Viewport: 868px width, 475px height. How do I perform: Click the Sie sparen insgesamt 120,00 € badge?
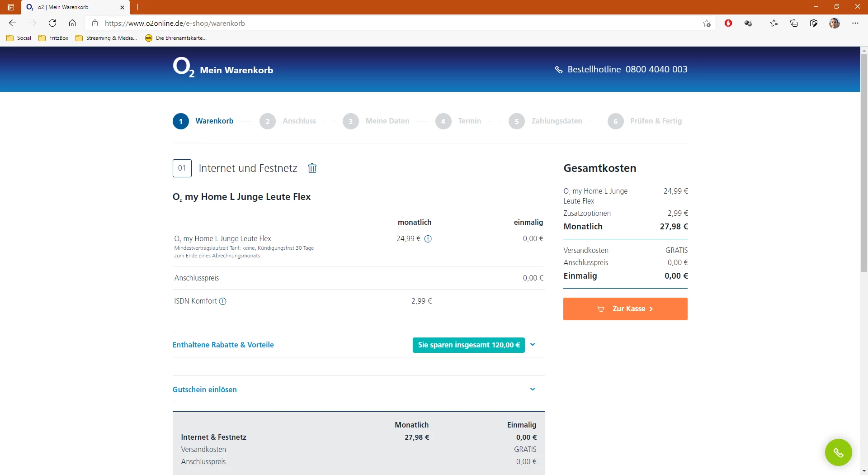tap(469, 345)
